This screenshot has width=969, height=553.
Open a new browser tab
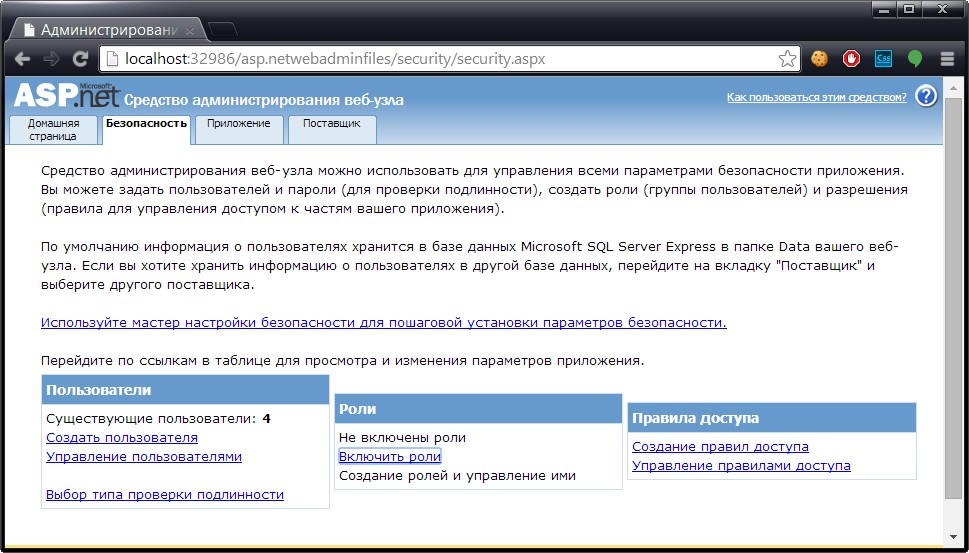coord(222,29)
